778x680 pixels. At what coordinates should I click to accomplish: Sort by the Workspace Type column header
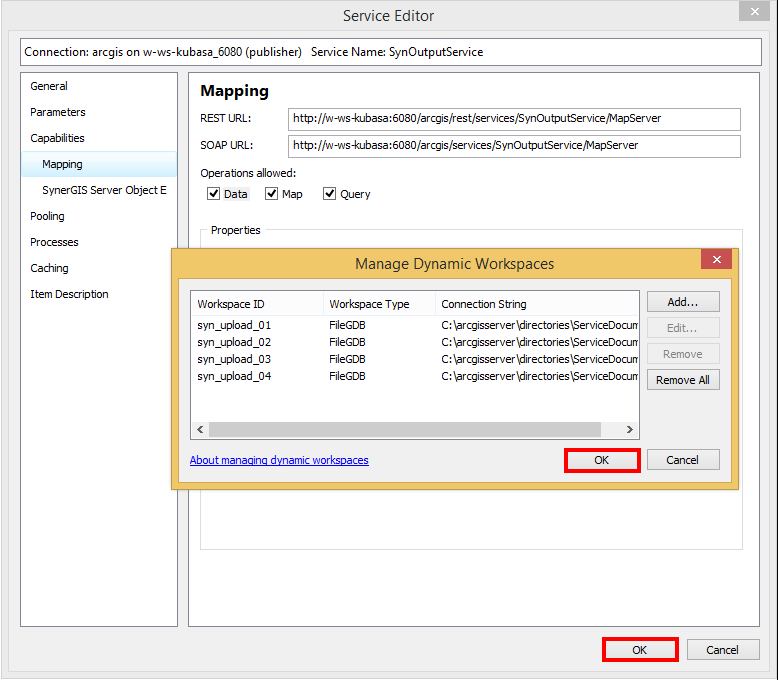point(380,304)
